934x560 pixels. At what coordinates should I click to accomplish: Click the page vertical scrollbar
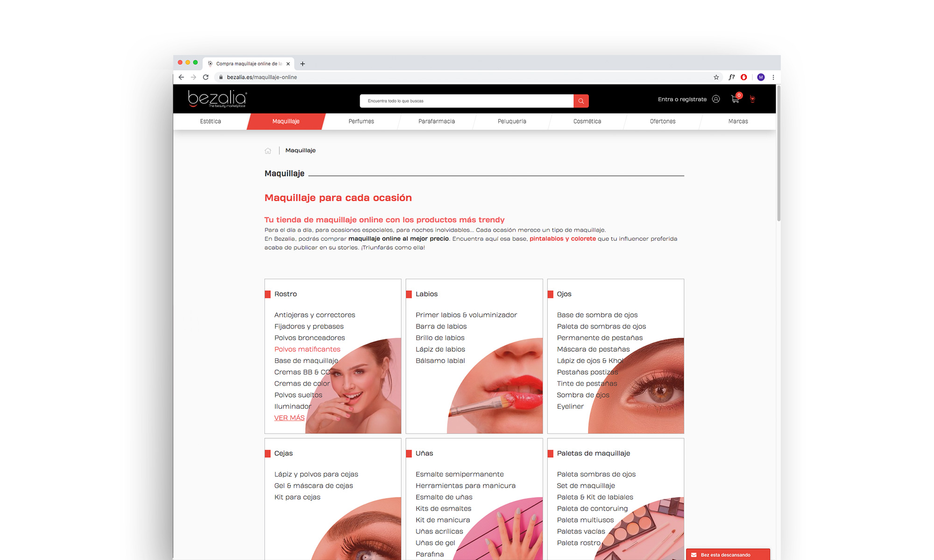tap(778, 154)
